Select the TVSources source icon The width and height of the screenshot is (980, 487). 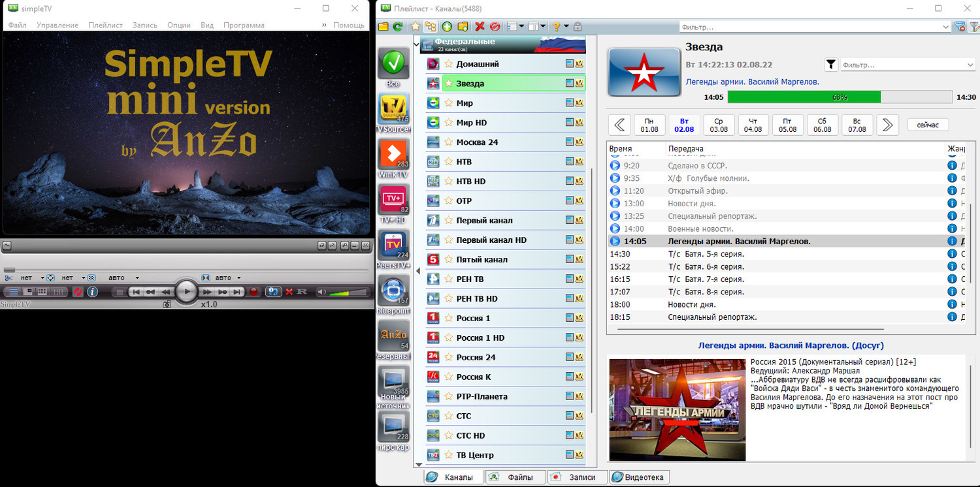[393, 109]
